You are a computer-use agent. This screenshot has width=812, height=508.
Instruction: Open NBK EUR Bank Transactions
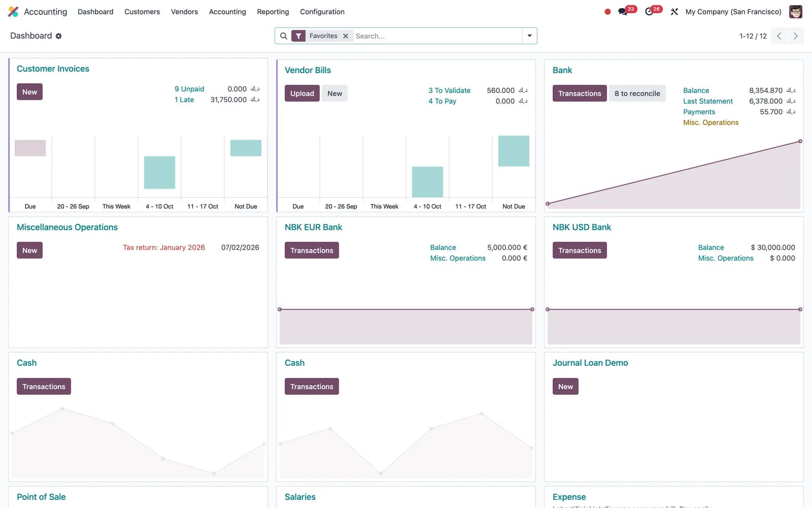tap(312, 250)
